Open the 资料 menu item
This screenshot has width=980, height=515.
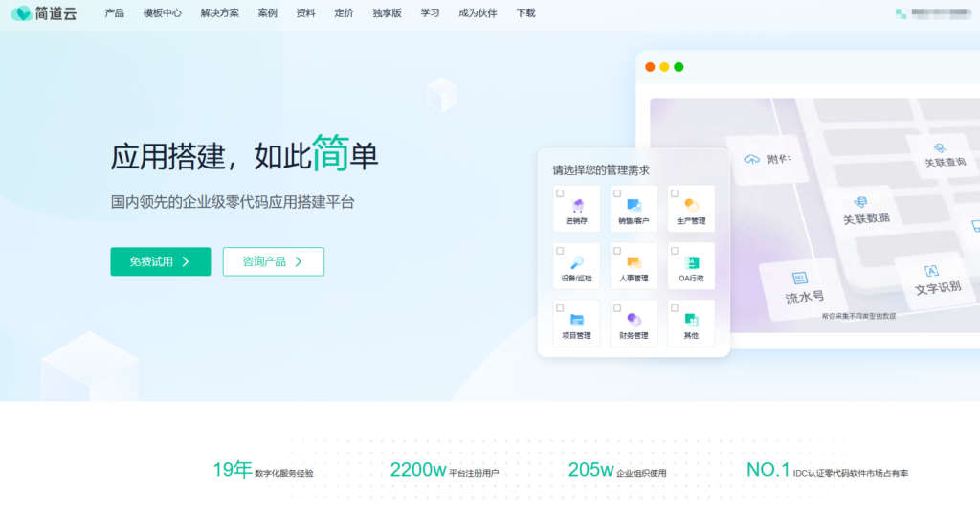pos(305,13)
